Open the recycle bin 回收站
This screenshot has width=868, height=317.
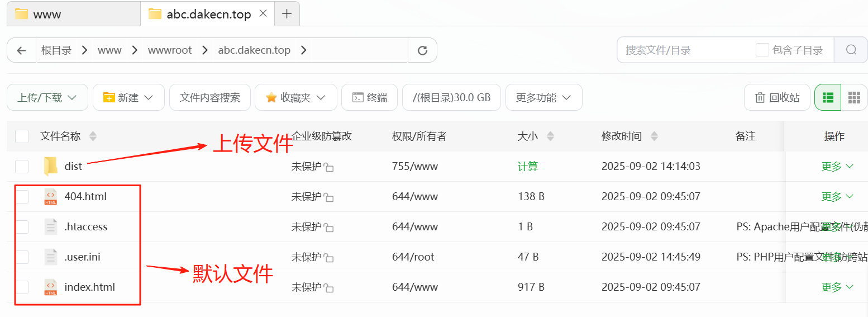coord(777,98)
